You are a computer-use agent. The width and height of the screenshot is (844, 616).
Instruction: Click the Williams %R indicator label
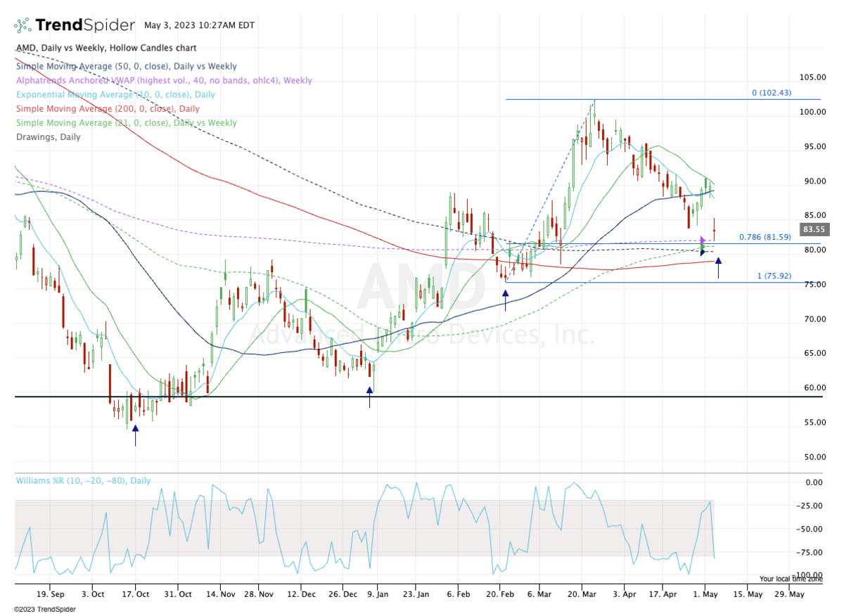coord(83,481)
